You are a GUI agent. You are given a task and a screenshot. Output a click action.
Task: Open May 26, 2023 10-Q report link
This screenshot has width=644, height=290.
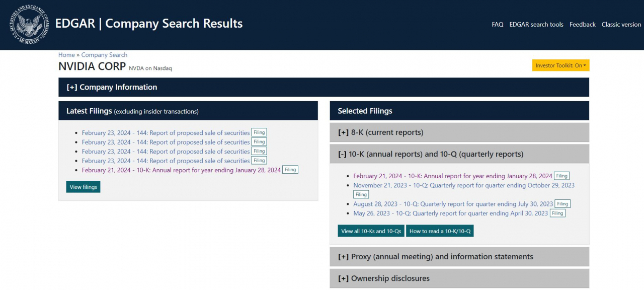coord(451,213)
